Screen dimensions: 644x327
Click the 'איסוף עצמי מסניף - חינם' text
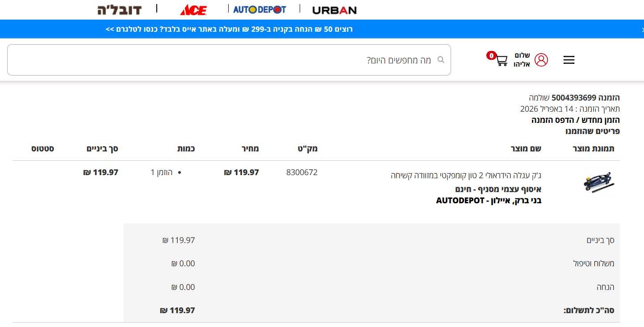point(498,189)
